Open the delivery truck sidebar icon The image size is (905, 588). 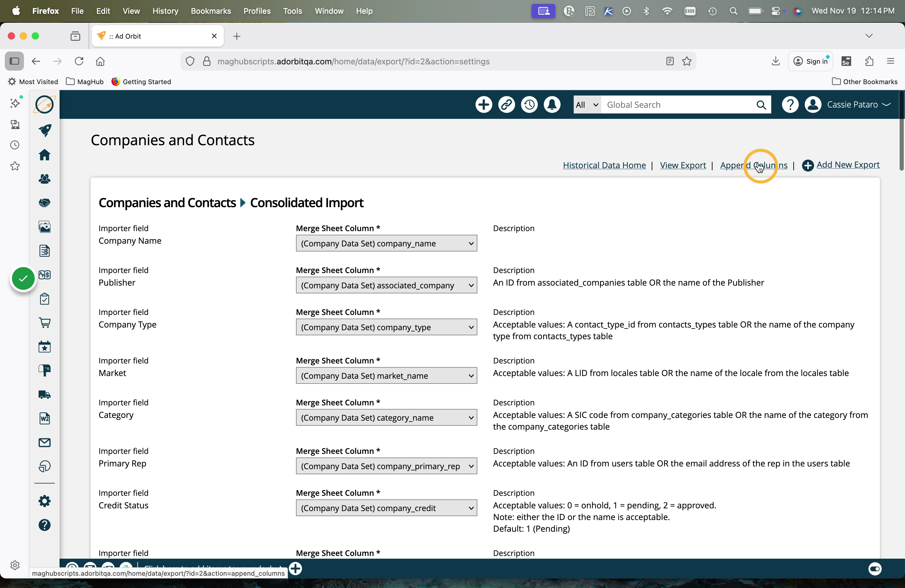coord(45,394)
